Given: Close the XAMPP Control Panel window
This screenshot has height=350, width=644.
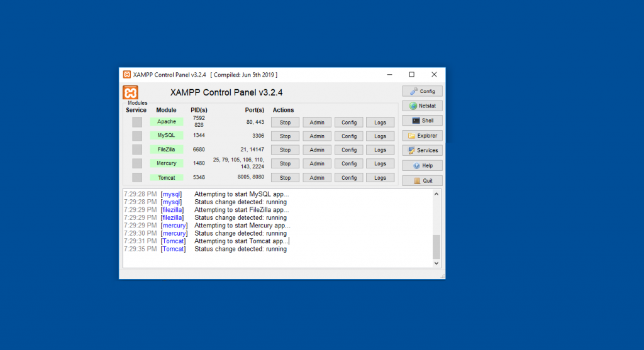Looking at the screenshot, I should [434, 75].
